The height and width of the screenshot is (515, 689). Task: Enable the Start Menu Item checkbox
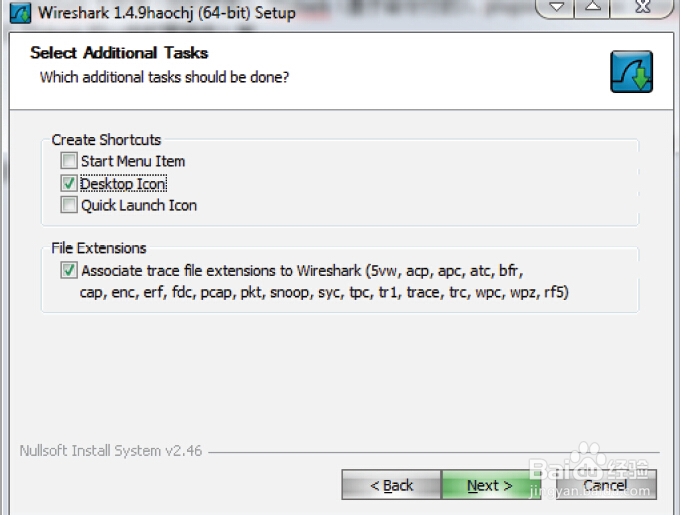pyautogui.click(x=69, y=161)
